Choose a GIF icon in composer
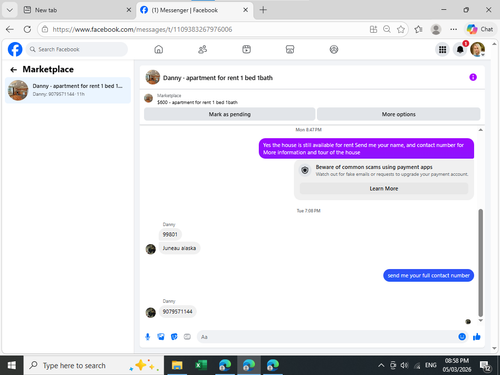This screenshot has width=500, height=375. (187, 337)
